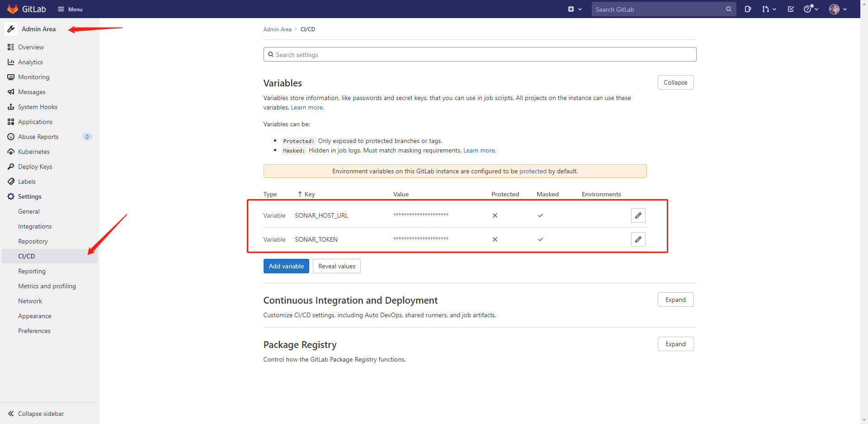Open the issues icon in top bar
Image resolution: width=868 pixels, height=424 pixels.
click(748, 9)
